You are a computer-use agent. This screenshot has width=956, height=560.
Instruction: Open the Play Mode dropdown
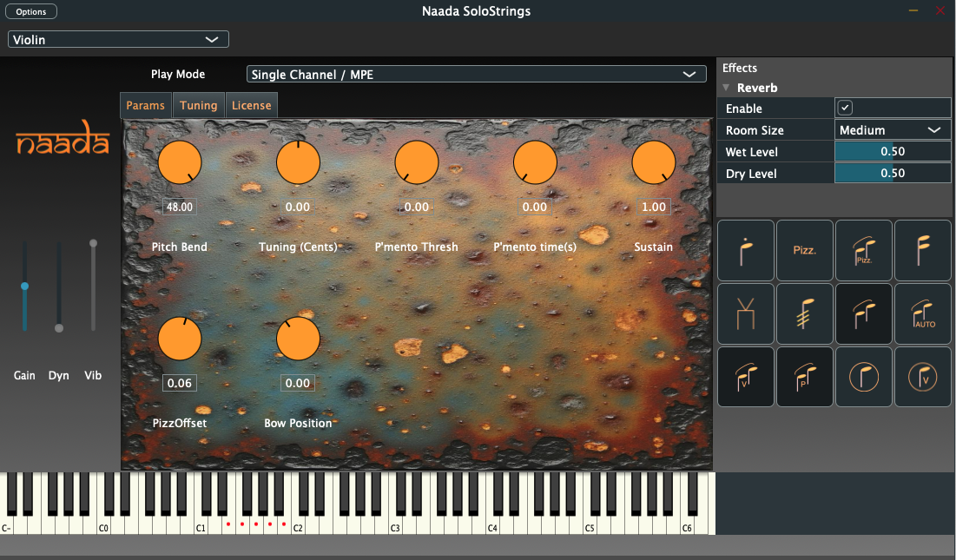click(476, 75)
